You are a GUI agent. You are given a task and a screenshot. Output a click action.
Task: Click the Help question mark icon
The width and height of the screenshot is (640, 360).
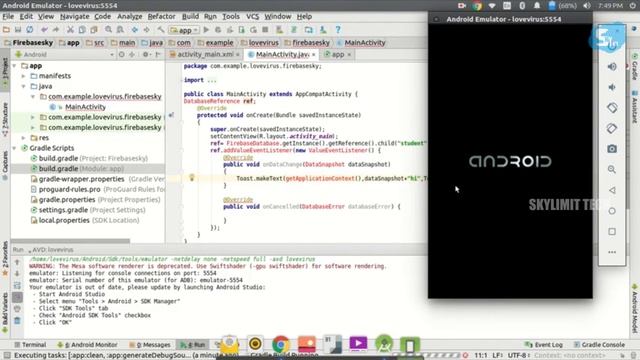[x=338, y=29]
